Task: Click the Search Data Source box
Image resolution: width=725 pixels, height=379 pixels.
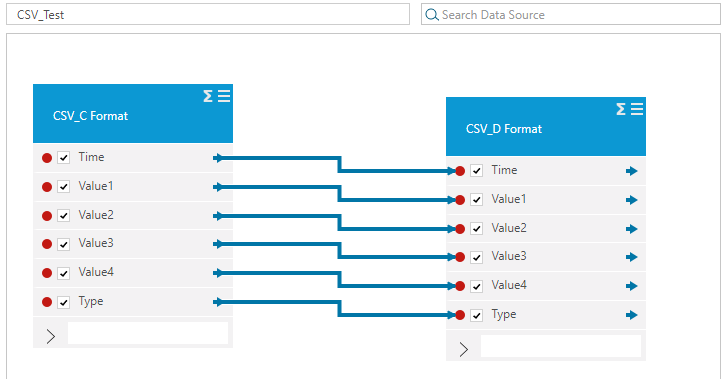Action: 571,14
